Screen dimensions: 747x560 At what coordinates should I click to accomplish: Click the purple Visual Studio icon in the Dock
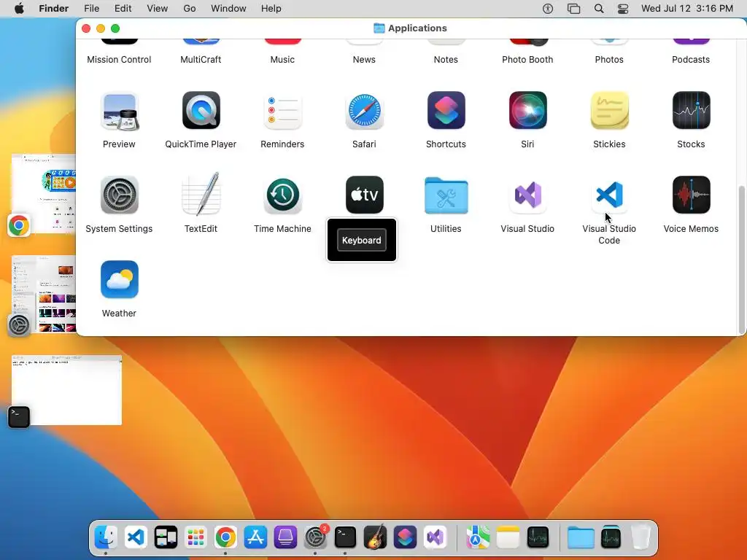pyautogui.click(x=436, y=537)
